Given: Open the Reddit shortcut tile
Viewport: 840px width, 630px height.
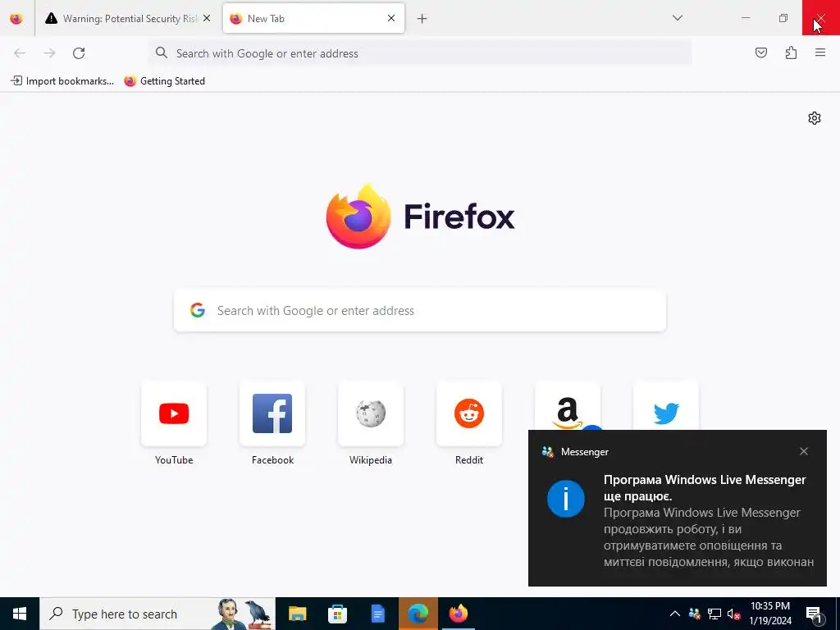Looking at the screenshot, I should pyautogui.click(x=469, y=413).
